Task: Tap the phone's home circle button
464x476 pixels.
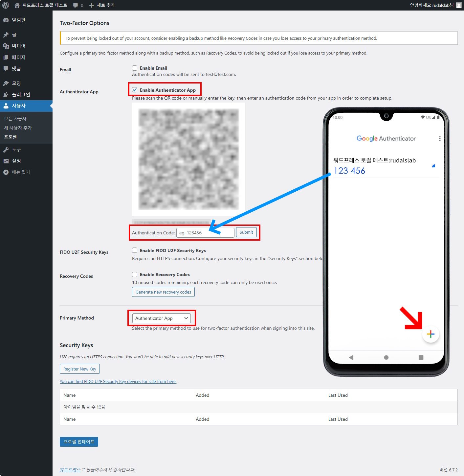Action: pyautogui.click(x=386, y=357)
